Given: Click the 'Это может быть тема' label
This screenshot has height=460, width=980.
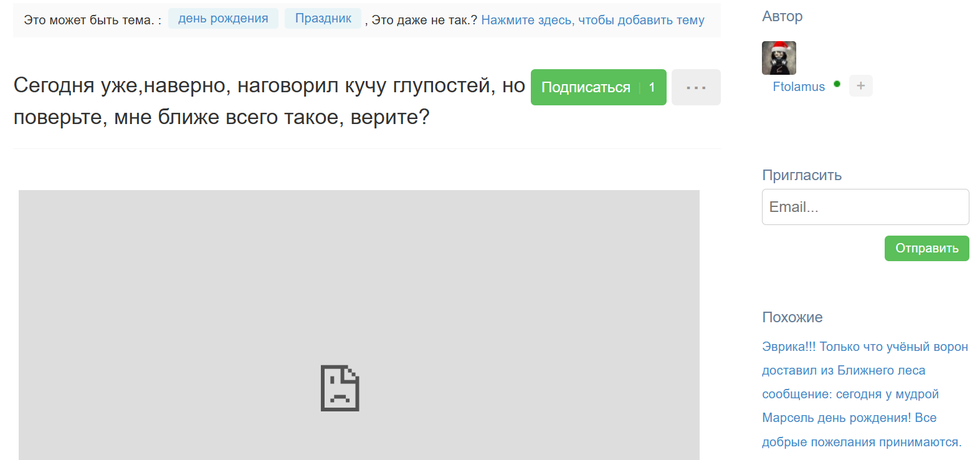Looking at the screenshot, I should [92, 20].
